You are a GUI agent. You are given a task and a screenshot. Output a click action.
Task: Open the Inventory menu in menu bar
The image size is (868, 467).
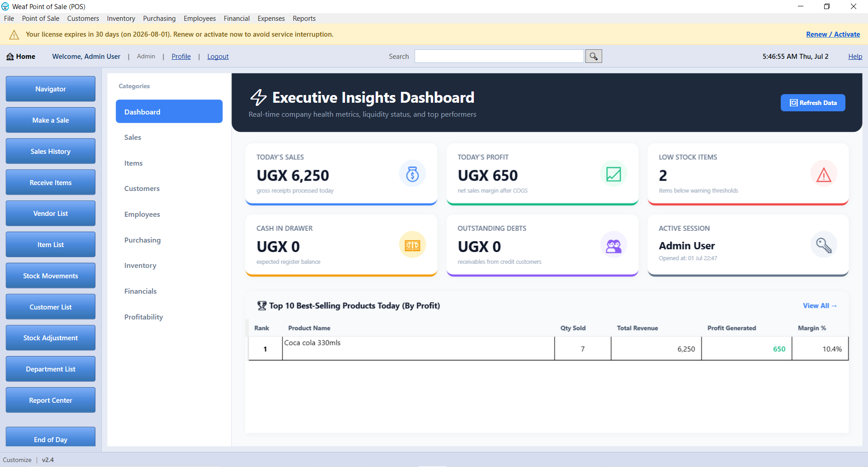click(121, 19)
